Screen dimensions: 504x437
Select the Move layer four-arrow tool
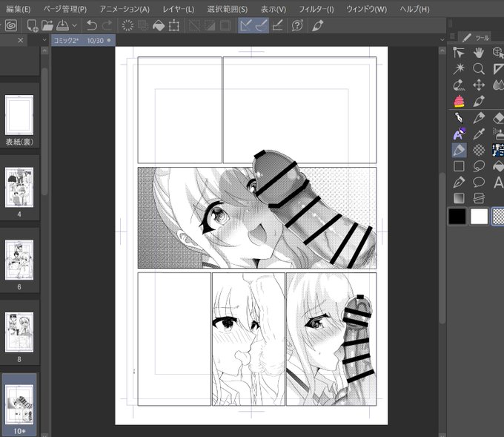[x=479, y=85]
